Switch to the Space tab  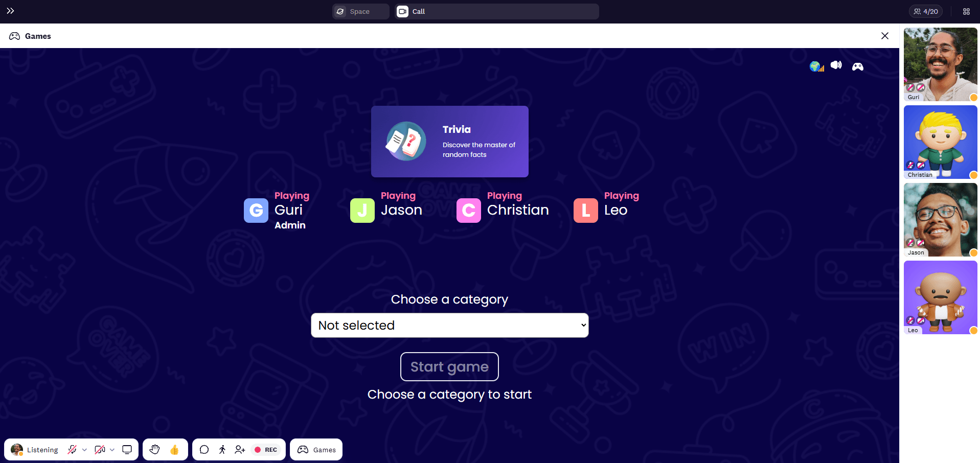[360, 11]
